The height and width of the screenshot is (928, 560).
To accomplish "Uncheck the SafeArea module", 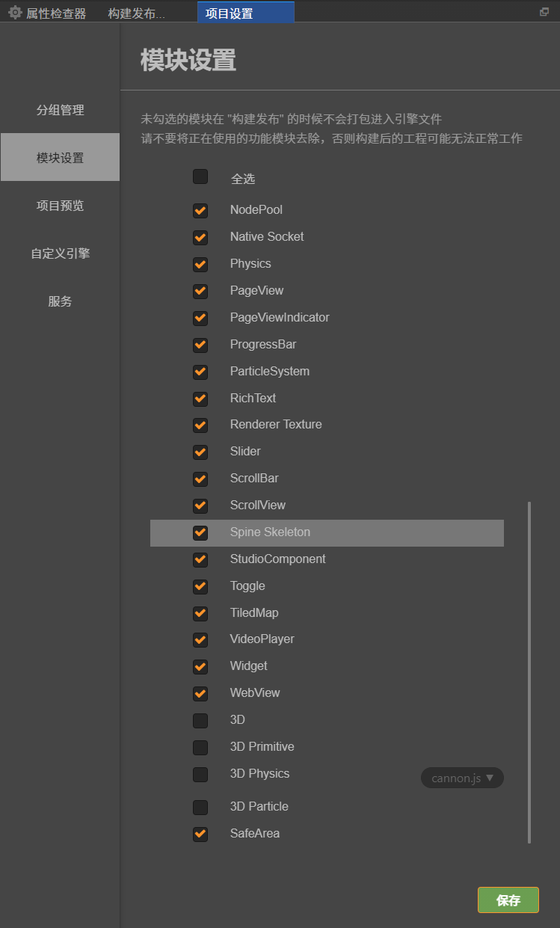I will click(200, 834).
